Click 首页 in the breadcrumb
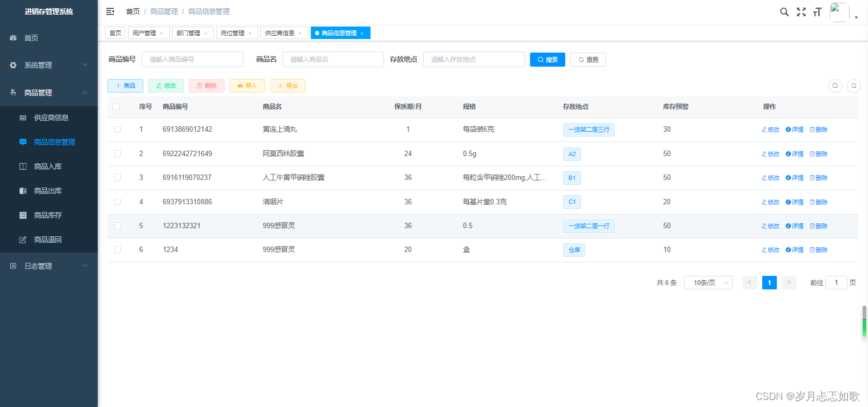The height and width of the screenshot is (407, 868). [x=133, y=11]
